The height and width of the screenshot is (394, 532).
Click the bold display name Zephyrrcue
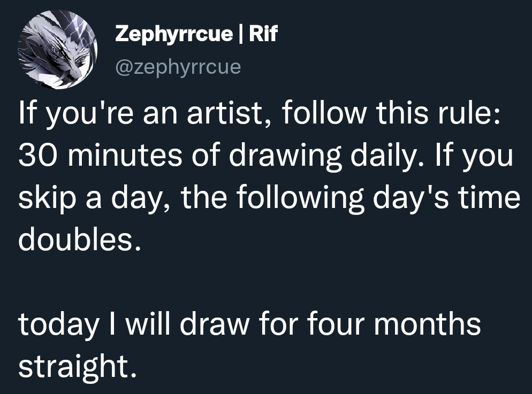pos(174,35)
